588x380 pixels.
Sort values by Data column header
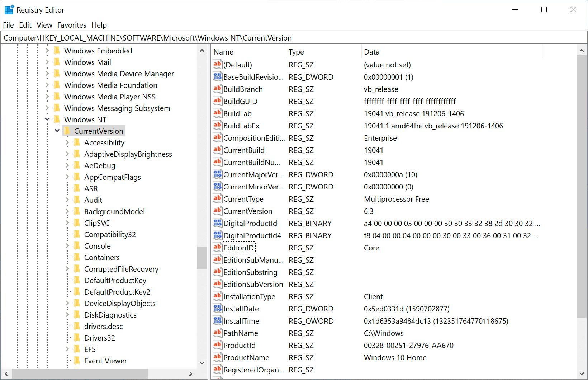pyautogui.click(x=452, y=52)
